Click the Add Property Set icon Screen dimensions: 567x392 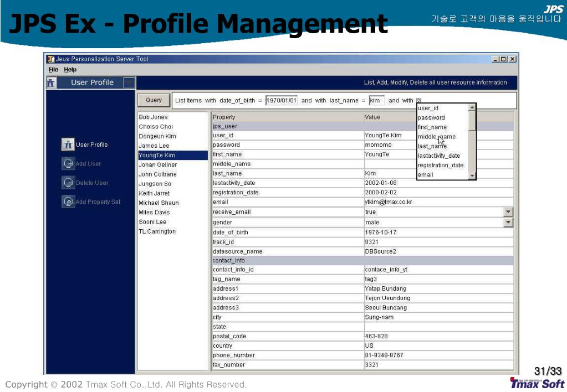click(68, 202)
